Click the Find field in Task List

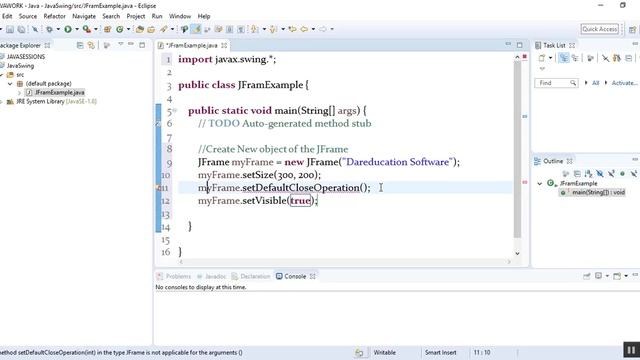coord(556,83)
